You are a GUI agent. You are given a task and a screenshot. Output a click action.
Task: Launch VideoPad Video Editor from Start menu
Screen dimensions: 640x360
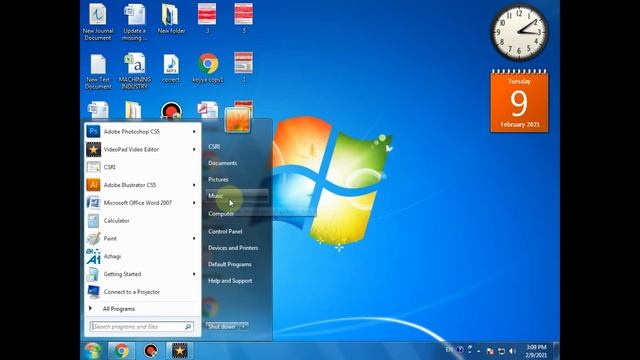point(141,149)
